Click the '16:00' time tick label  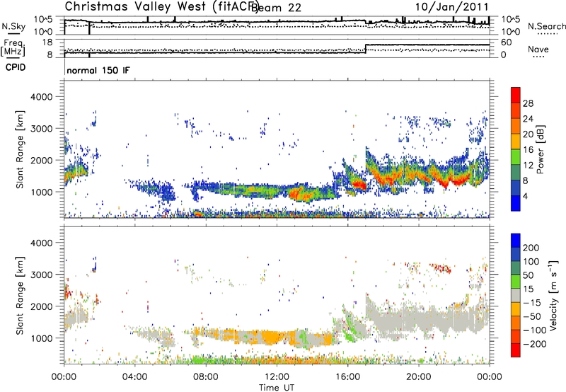[x=347, y=377]
